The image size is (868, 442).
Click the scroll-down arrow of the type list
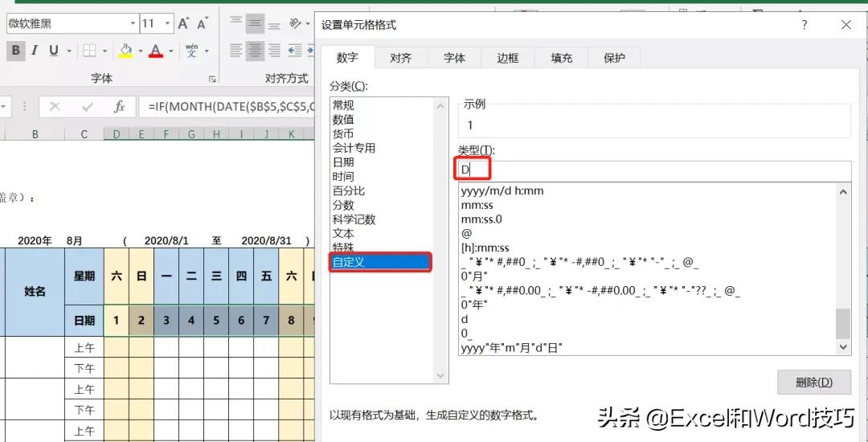click(843, 346)
